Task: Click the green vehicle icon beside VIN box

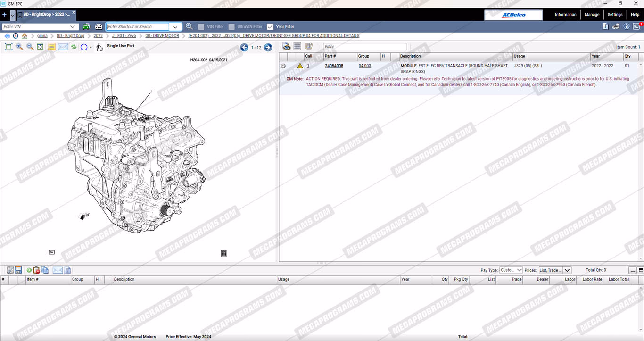Action: click(86, 27)
